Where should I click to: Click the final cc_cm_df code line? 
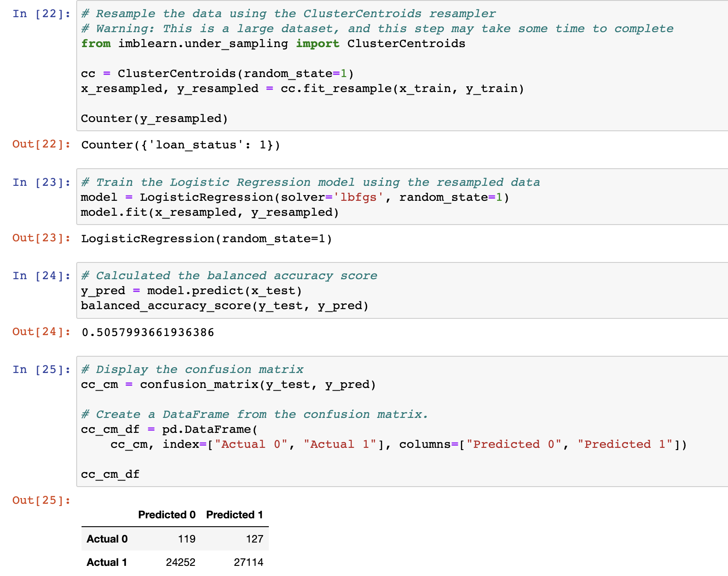(110, 474)
